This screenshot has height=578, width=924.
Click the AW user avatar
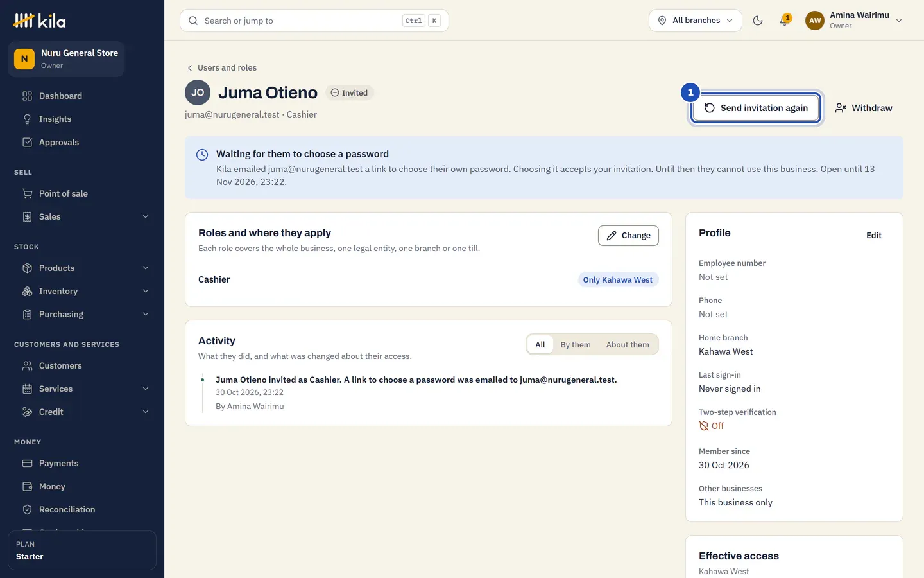pos(815,21)
